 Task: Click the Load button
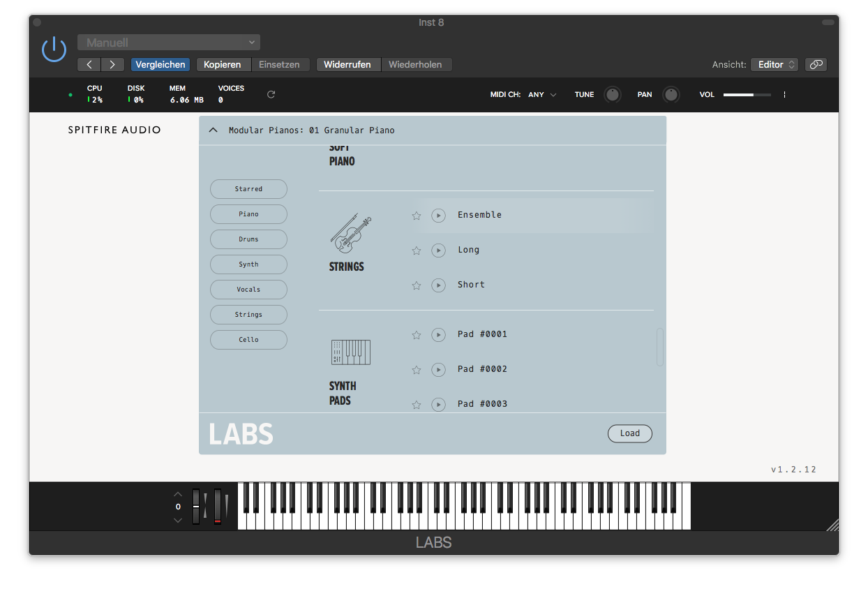(x=629, y=433)
